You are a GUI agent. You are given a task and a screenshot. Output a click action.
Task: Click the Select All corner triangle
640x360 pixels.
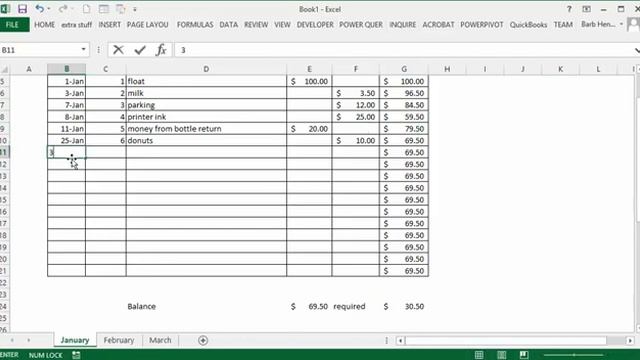coord(5,69)
